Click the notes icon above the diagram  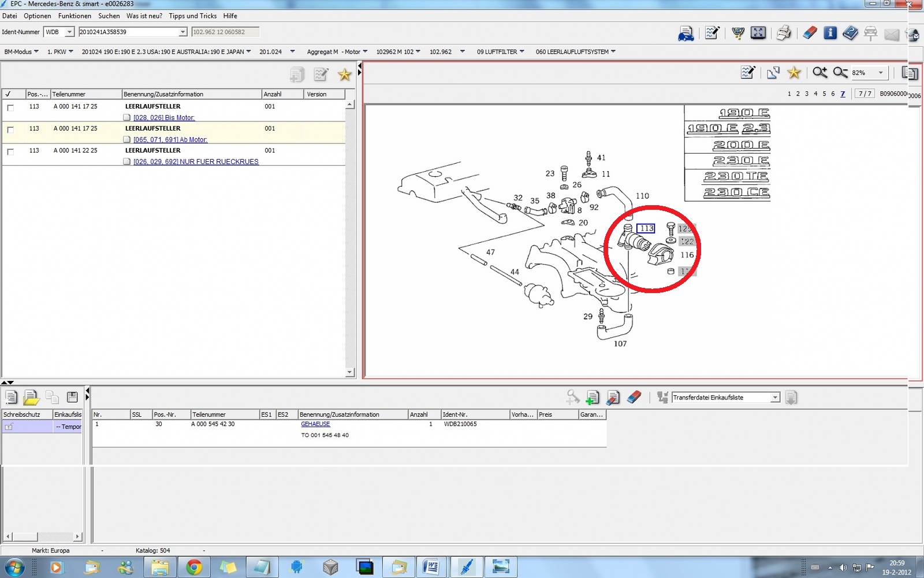point(748,72)
